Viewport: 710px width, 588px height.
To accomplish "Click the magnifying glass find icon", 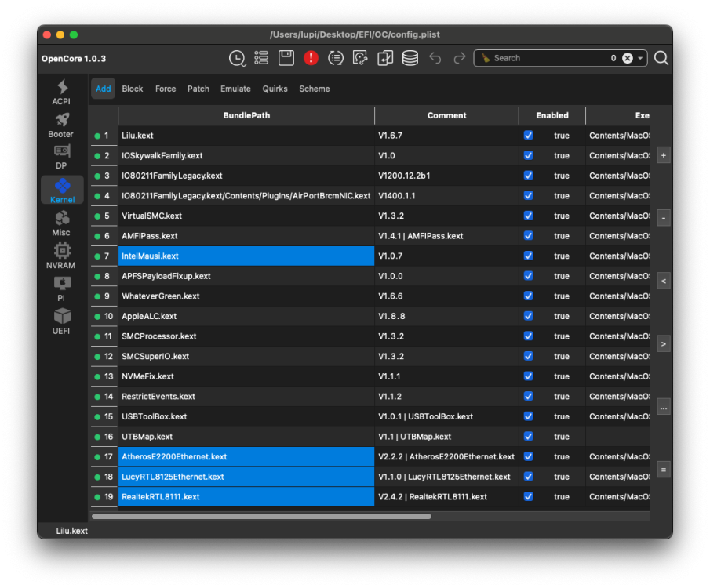I will tap(661, 58).
